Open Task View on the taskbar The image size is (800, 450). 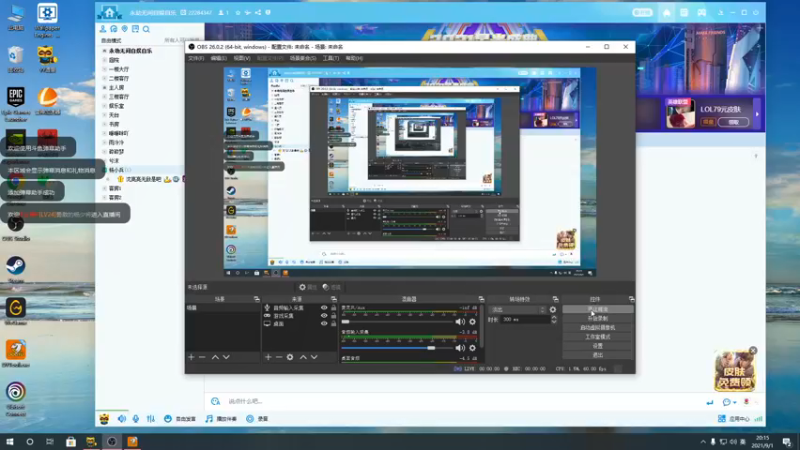(x=49, y=442)
